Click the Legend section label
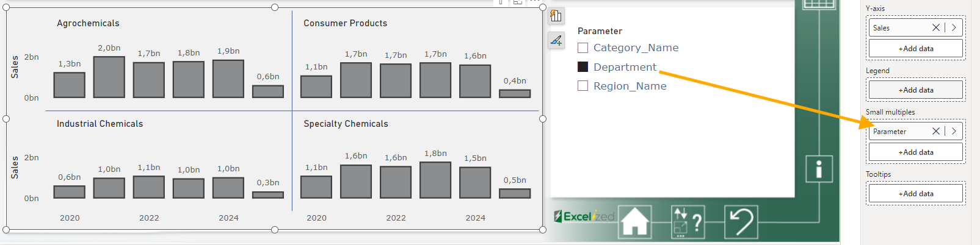The height and width of the screenshot is (245, 980). pyautogui.click(x=877, y=71)
